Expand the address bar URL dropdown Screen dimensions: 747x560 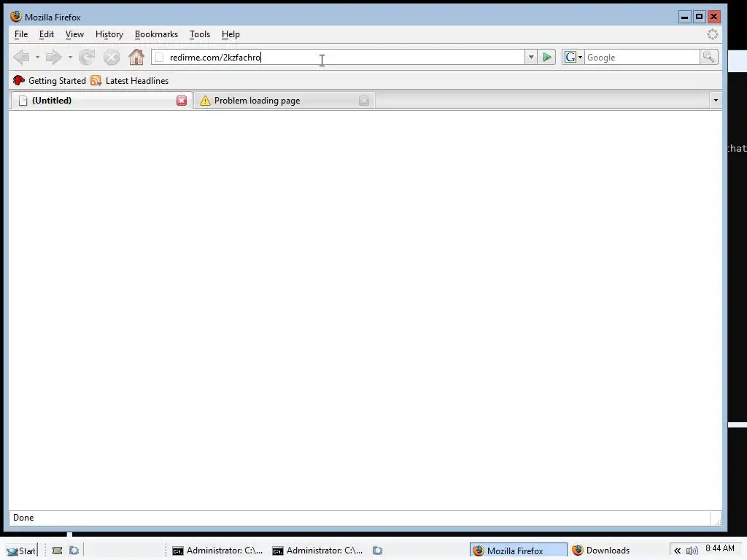tap(531, 58)
